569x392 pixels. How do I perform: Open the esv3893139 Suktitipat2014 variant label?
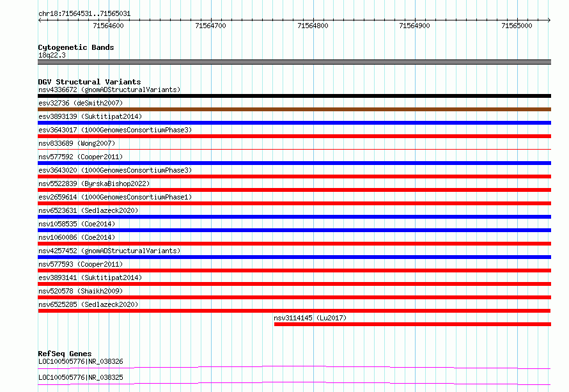(90, 116)
